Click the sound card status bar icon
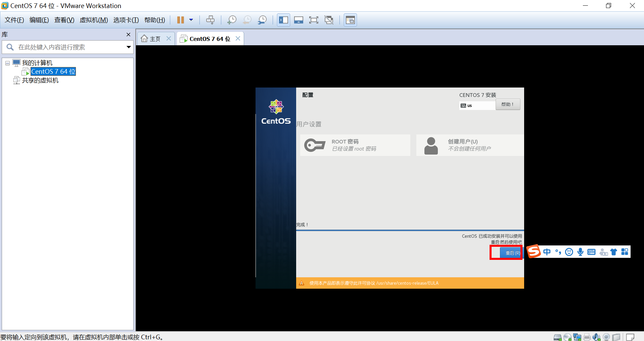644x341 pixels. (x=597, y=337)
